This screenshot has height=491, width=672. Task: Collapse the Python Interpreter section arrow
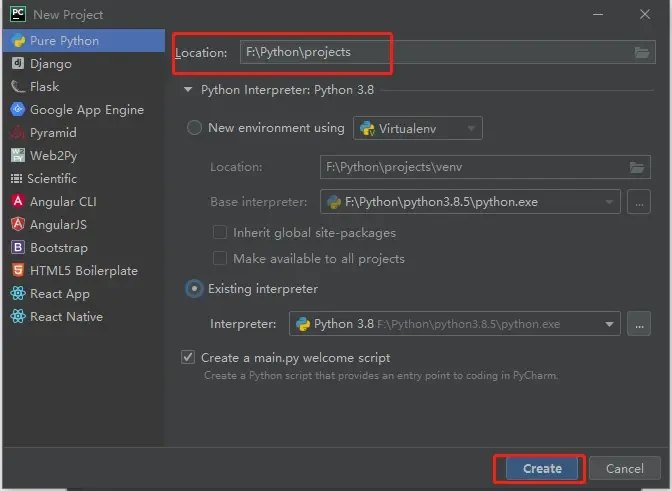click(187, 89)
